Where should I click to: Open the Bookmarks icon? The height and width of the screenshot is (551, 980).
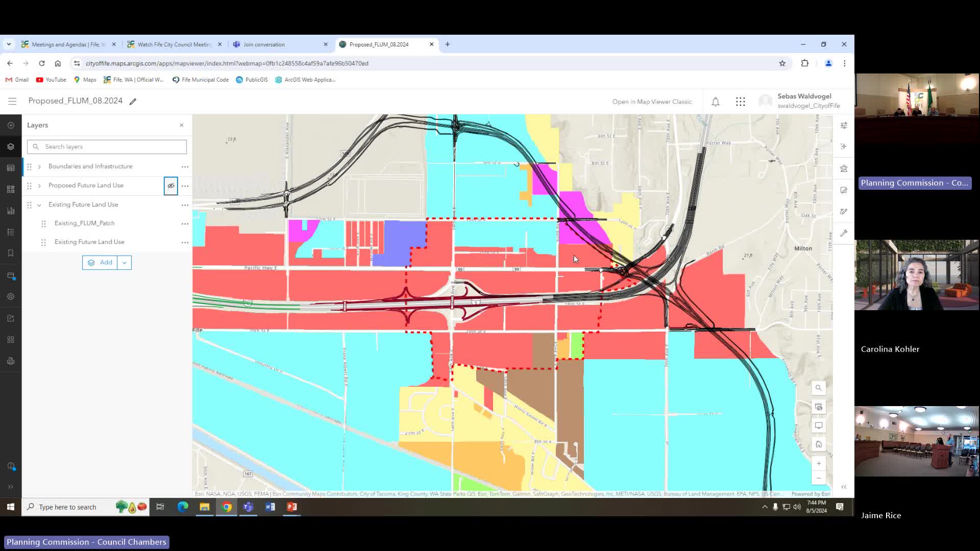point(11,253)
